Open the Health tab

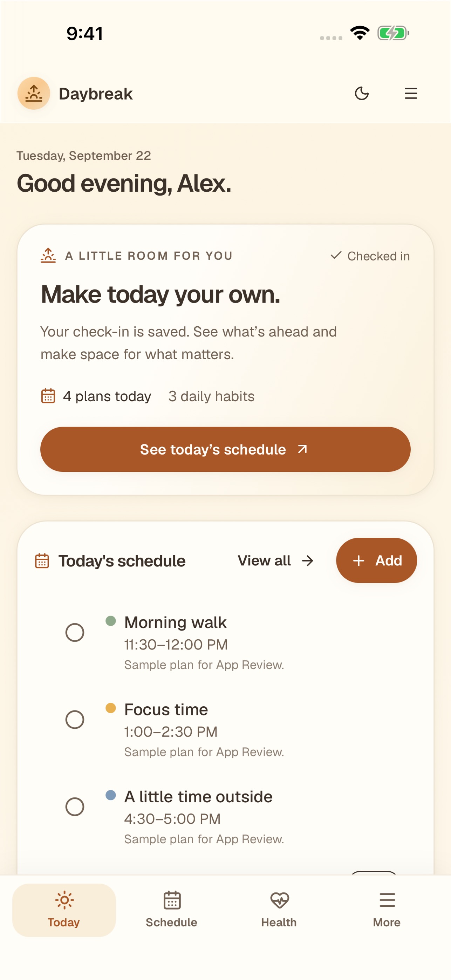click(x=279, y=910)
